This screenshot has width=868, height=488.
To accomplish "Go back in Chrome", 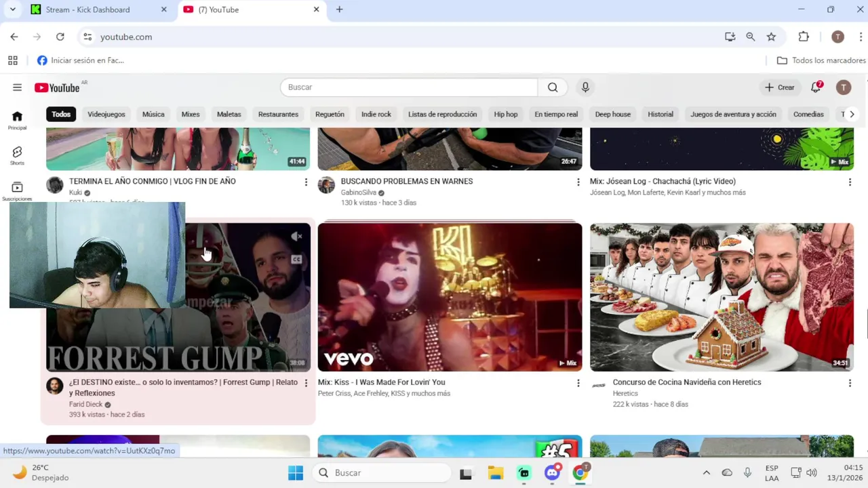I will (x=14, y=37).
